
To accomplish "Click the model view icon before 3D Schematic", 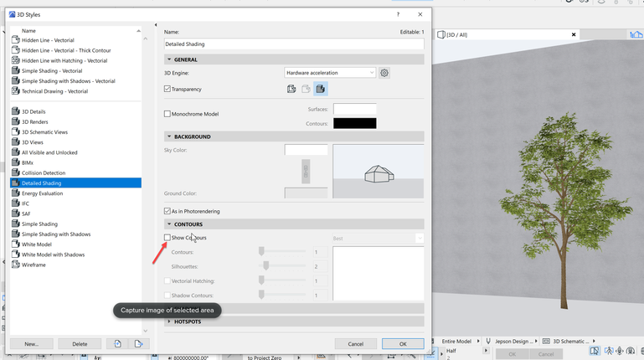I will pyautogui.click(x=546, y=341).
